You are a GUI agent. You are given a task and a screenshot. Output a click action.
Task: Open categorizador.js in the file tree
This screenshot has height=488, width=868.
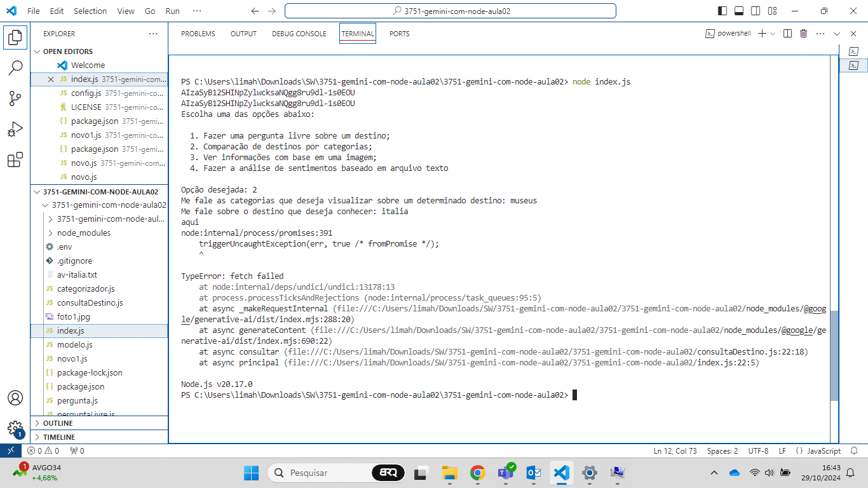[99, 288]
